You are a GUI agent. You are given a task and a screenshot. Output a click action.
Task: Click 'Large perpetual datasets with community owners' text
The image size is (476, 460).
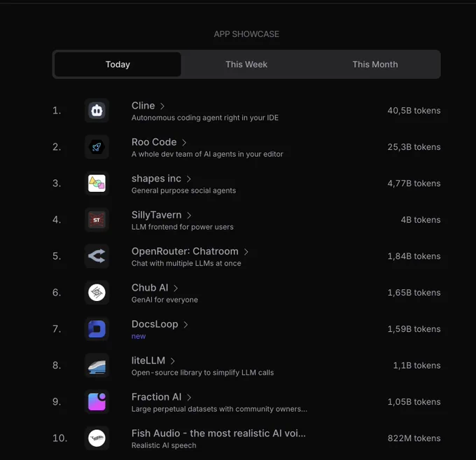pos(219,410)
